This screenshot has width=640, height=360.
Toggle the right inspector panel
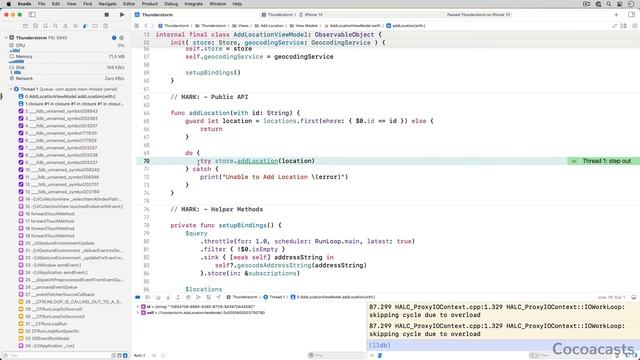pos(631,14)
